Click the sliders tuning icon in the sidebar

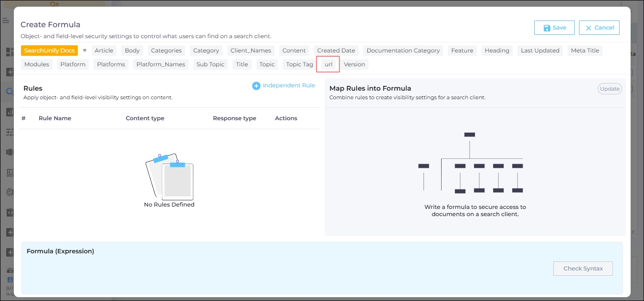[9, 132]
